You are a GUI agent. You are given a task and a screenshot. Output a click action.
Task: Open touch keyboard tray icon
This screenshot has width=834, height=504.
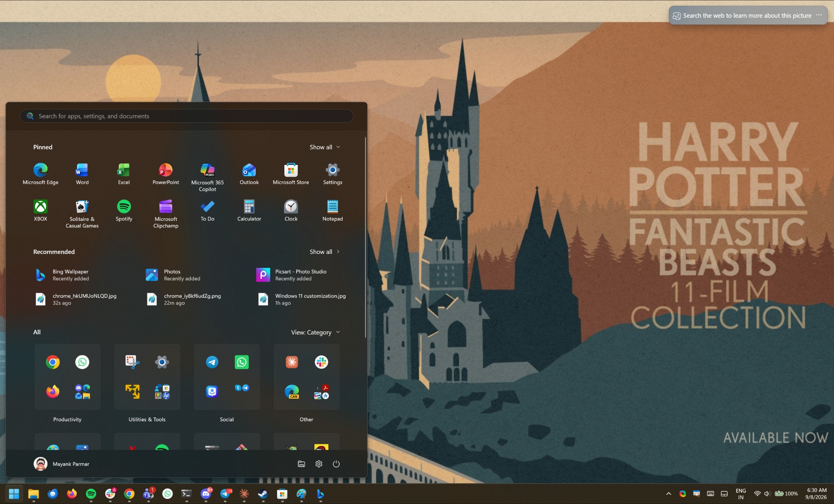pos(711,494)
